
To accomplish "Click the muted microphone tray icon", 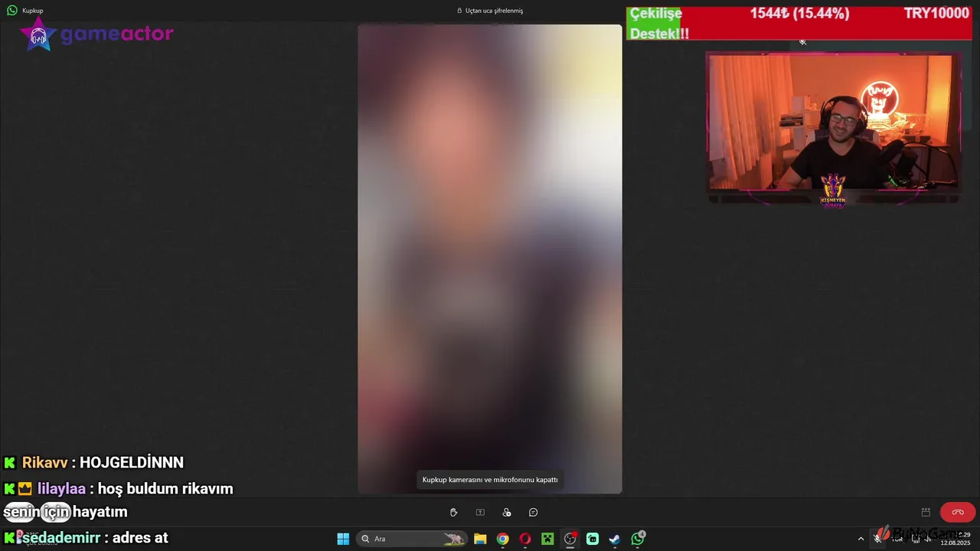I will (x=877, y=539).
